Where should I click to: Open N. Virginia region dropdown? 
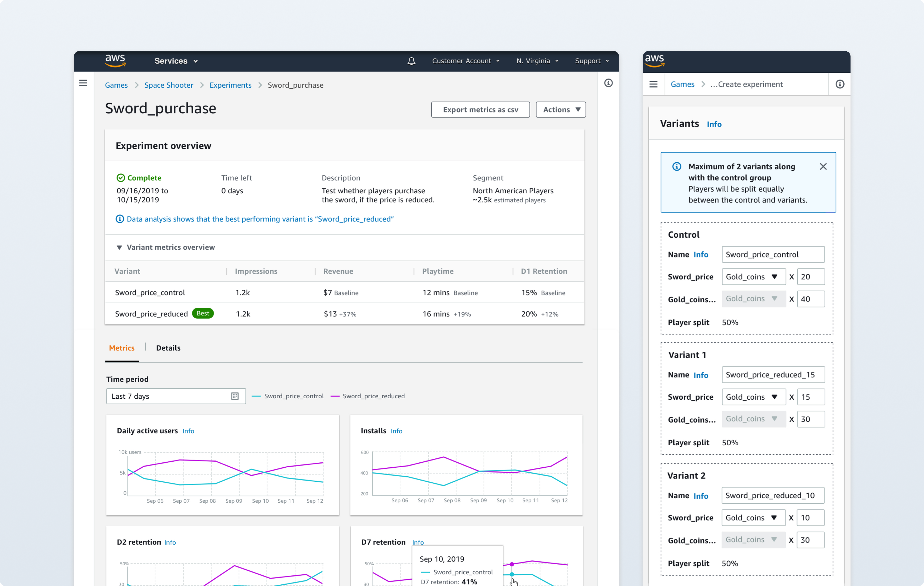(537, 61)
